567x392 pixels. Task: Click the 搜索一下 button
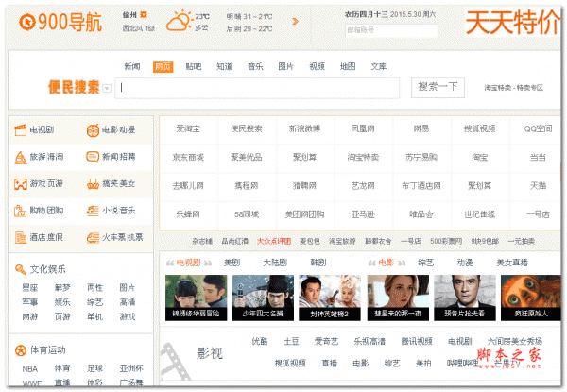coord(438,87)
